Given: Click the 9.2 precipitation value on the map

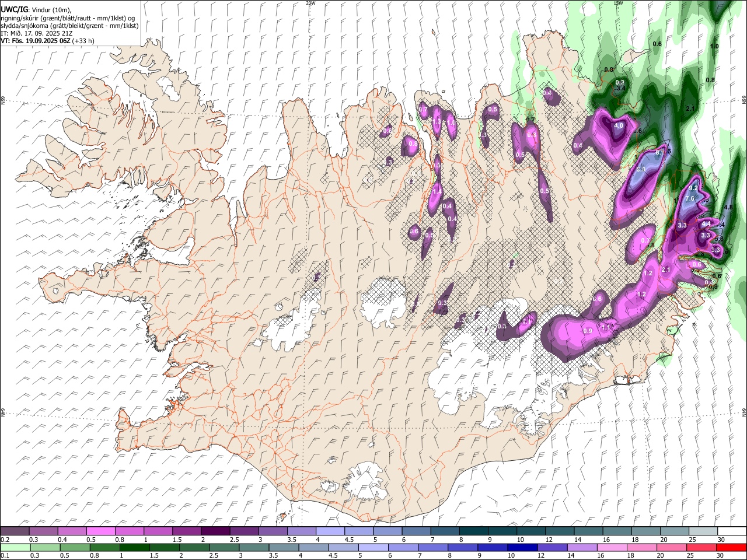Looking at the screenshot, I should click(x=693, y=188).
